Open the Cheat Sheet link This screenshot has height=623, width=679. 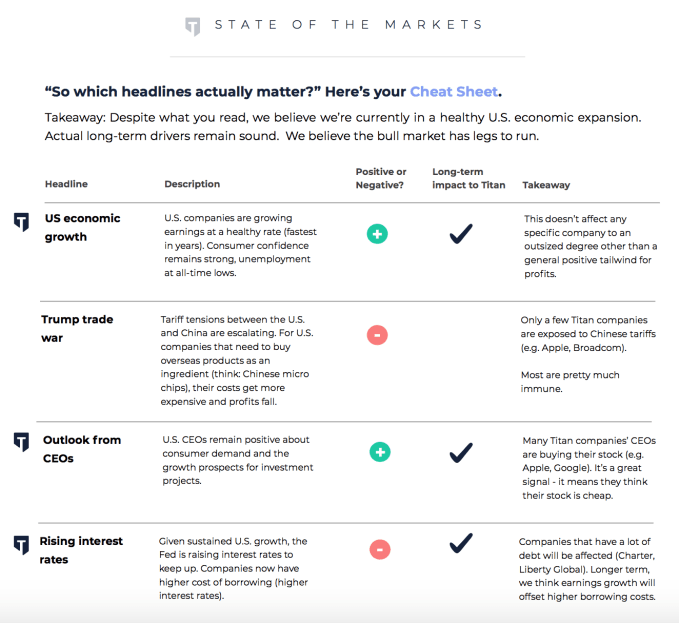point(453,91)
